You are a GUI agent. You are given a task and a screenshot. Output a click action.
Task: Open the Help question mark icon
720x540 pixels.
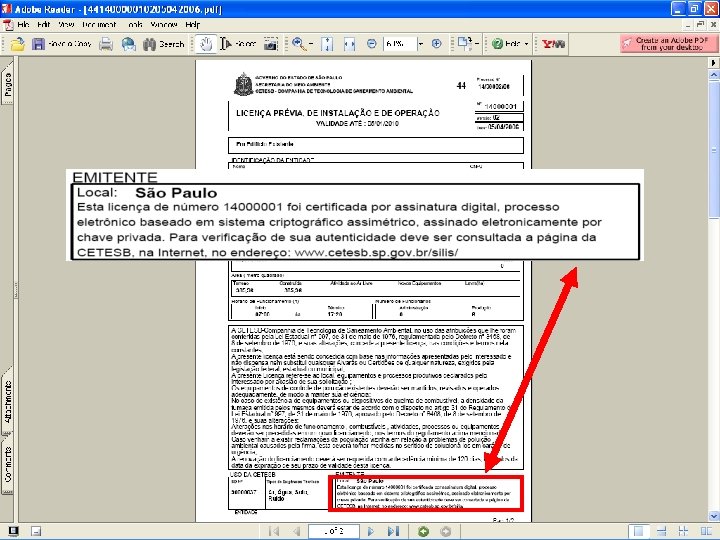pos(497,44)
